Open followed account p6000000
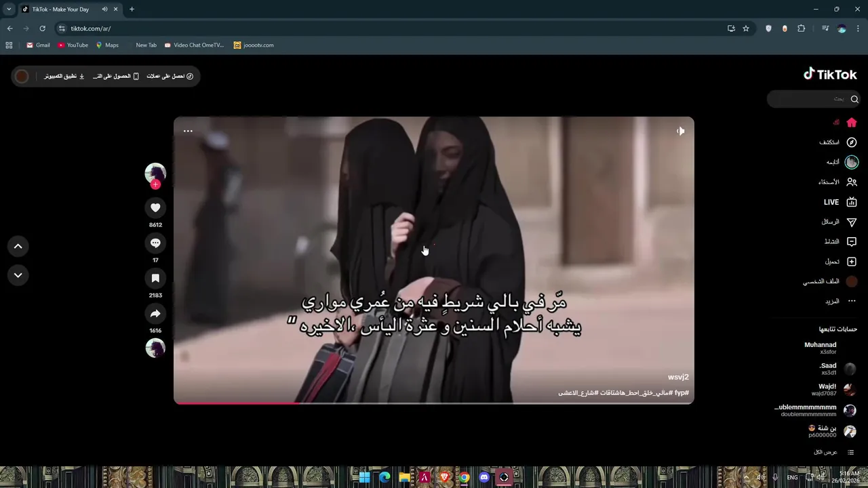 tap(831, 432)
